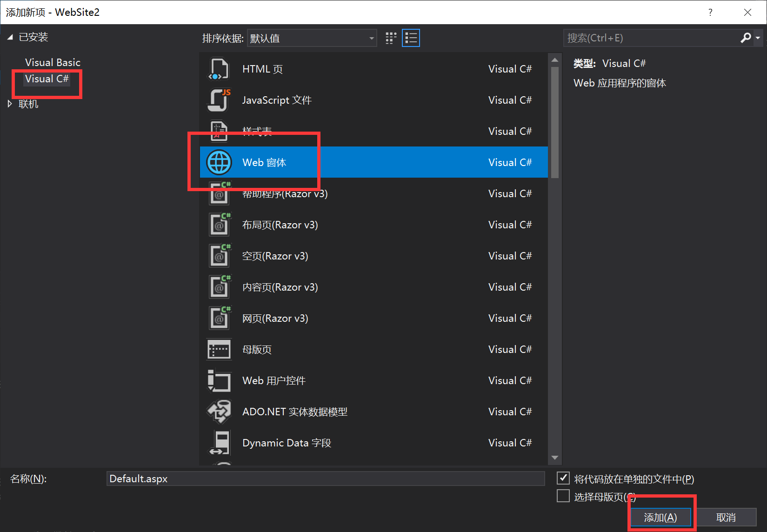Open the search options dropdown arrow
Image resolution: width=767 pixels, height=532 pixels.
pos(758,38)
